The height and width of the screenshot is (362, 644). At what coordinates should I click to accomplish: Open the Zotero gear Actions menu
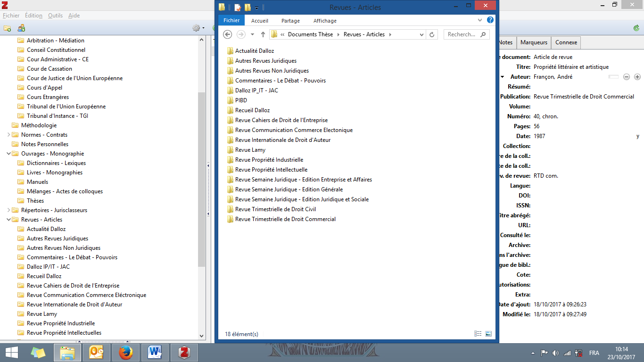(x=198, y=28)
